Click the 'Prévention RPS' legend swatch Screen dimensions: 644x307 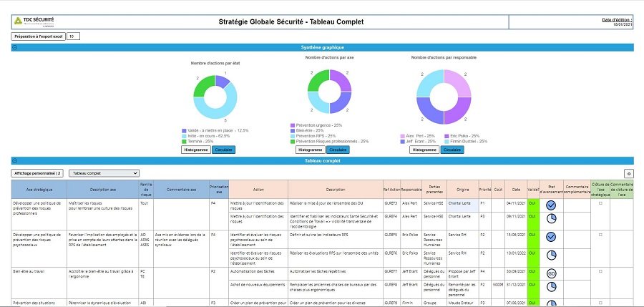293,136
